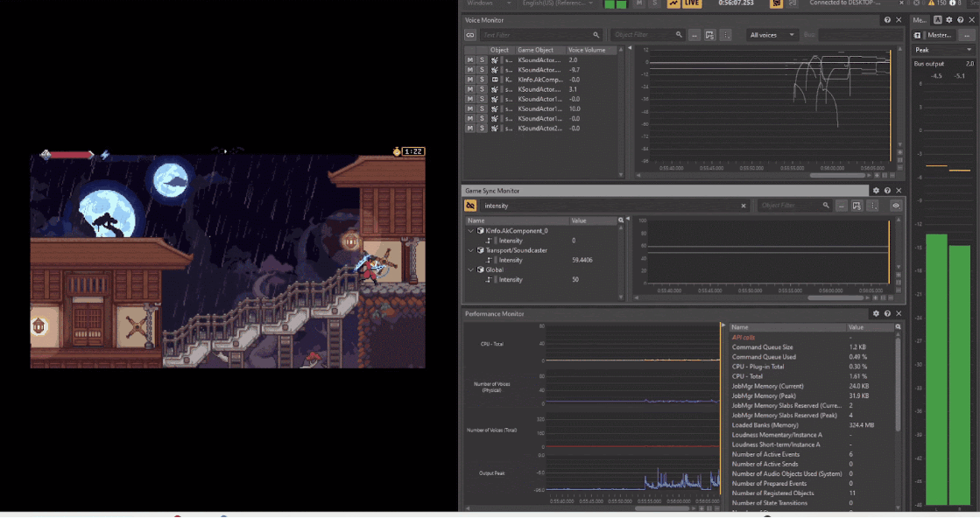Viewport: 980px width, 518px height.
Task: Open Game Sync Monitor help icon
Action: tap(887, 191)
